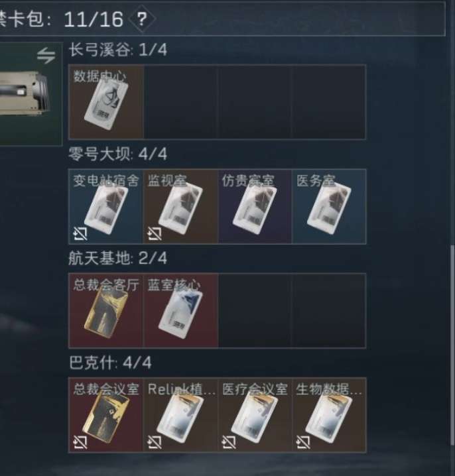Select the 数据中心 keycard

coord(106,101)
